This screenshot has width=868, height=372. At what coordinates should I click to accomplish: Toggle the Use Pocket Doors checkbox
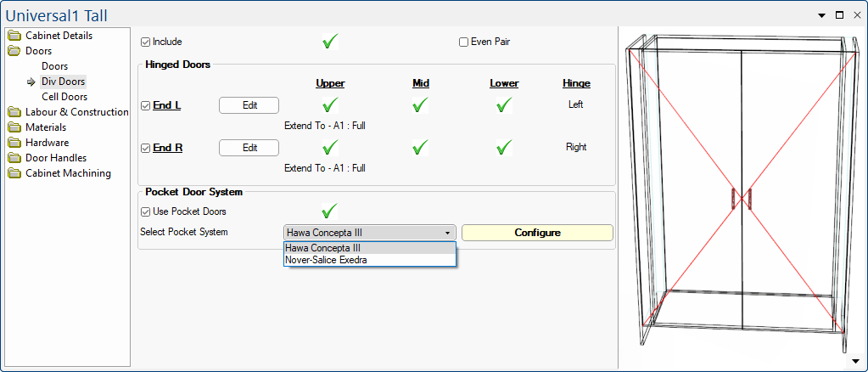click(x=146, y=211)
